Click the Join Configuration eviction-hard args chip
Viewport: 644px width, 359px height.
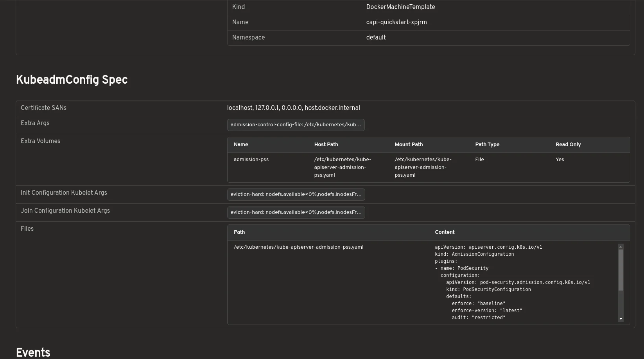(x=296, y=212)
